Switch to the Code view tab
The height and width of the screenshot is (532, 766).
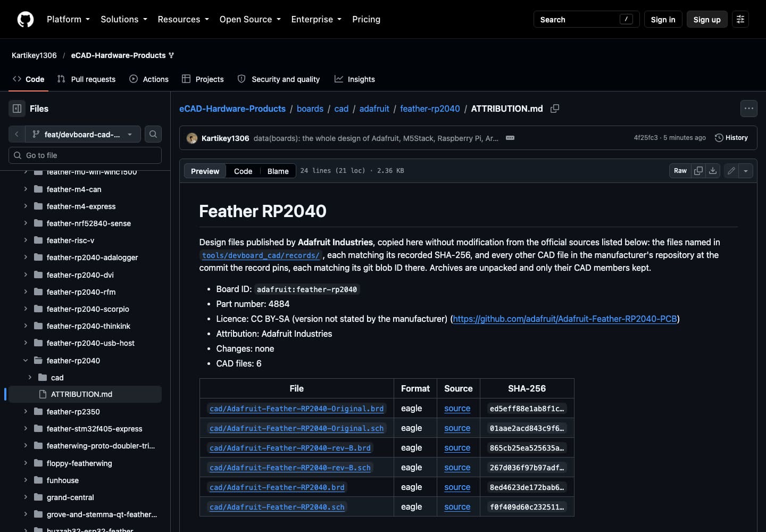coord(243,171)
